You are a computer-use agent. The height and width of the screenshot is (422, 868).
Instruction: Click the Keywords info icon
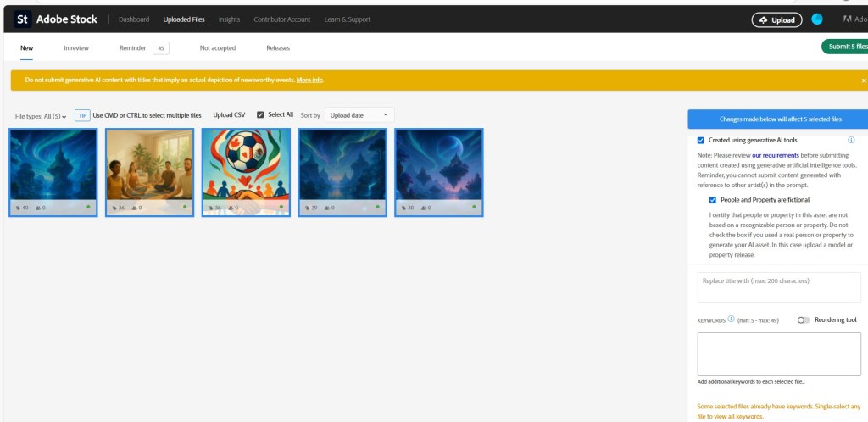[x=731, y=319]
